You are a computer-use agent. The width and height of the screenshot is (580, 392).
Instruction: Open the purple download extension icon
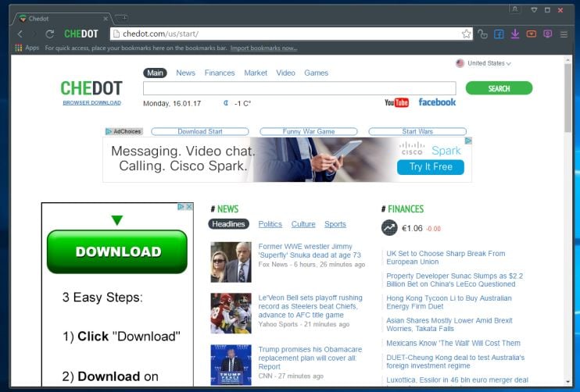point(515,34)
